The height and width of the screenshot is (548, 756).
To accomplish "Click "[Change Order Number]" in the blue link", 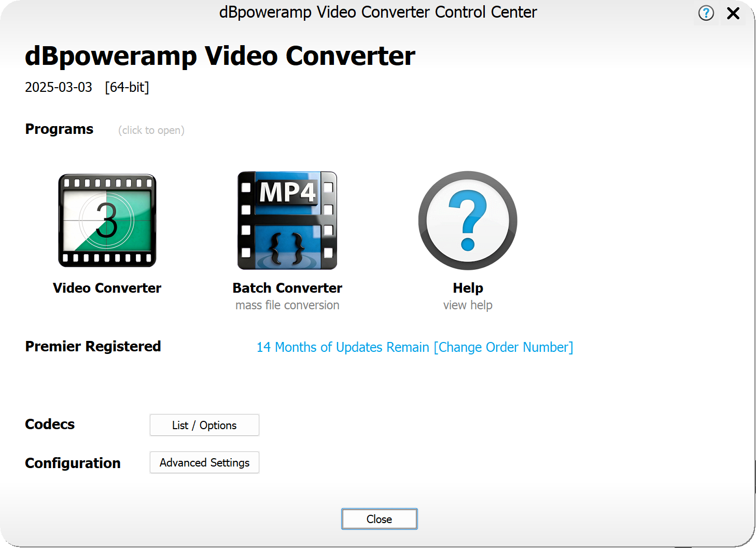I will [503, 347].
